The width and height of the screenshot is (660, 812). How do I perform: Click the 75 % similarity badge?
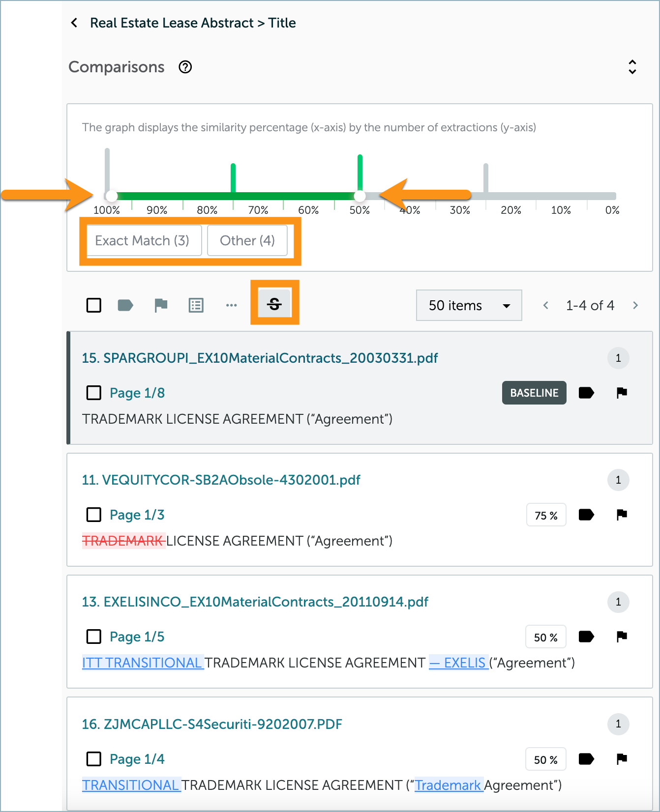click(546, 515)
